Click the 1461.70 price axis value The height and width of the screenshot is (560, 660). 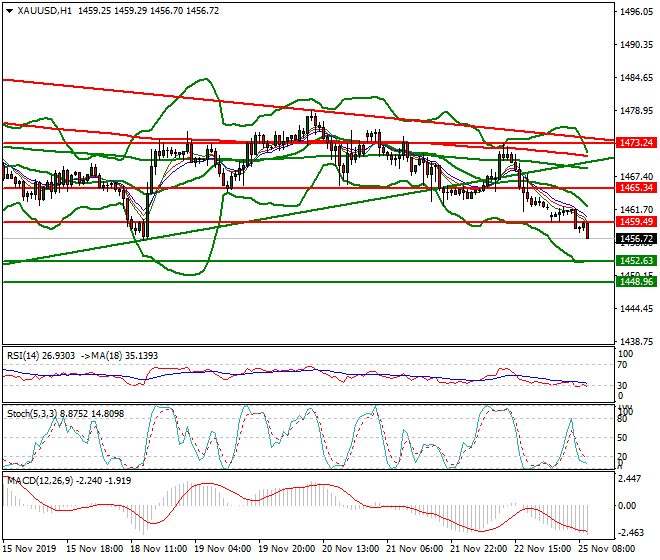coord(636,209)
